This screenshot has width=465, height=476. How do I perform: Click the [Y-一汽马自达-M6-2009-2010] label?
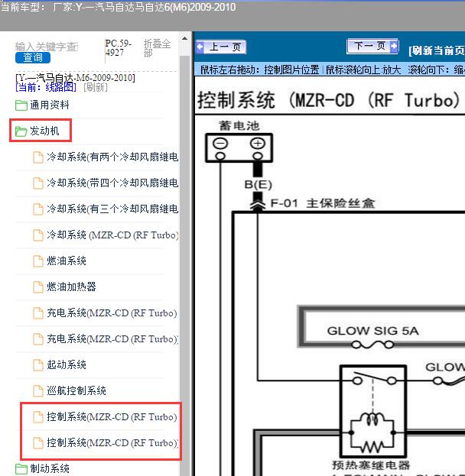[x=75, y=78]
